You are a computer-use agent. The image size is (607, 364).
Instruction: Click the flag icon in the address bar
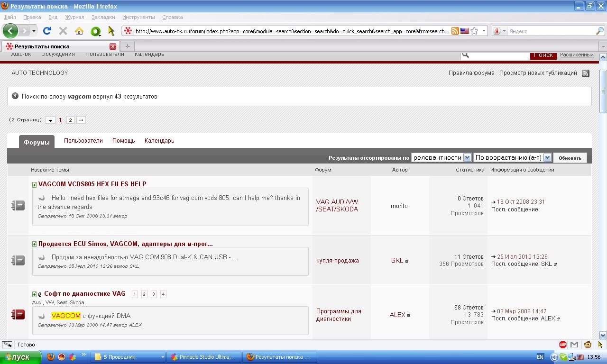[465, 31]
